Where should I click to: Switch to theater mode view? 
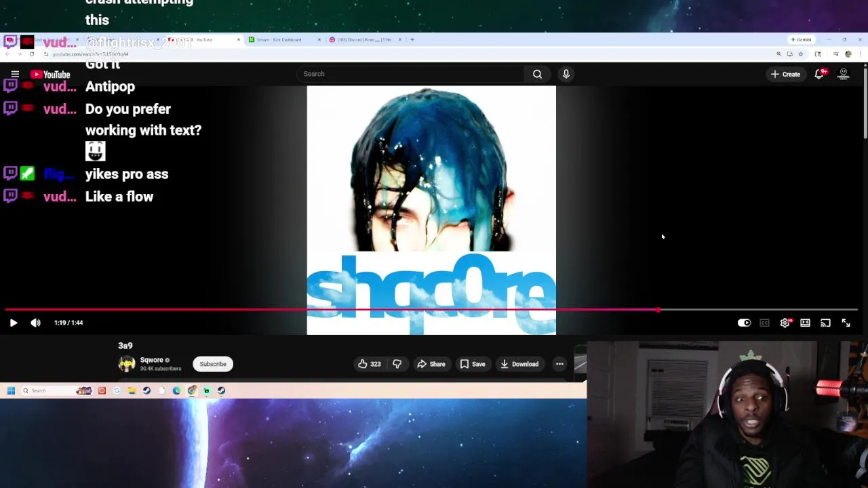click(805, 323)
